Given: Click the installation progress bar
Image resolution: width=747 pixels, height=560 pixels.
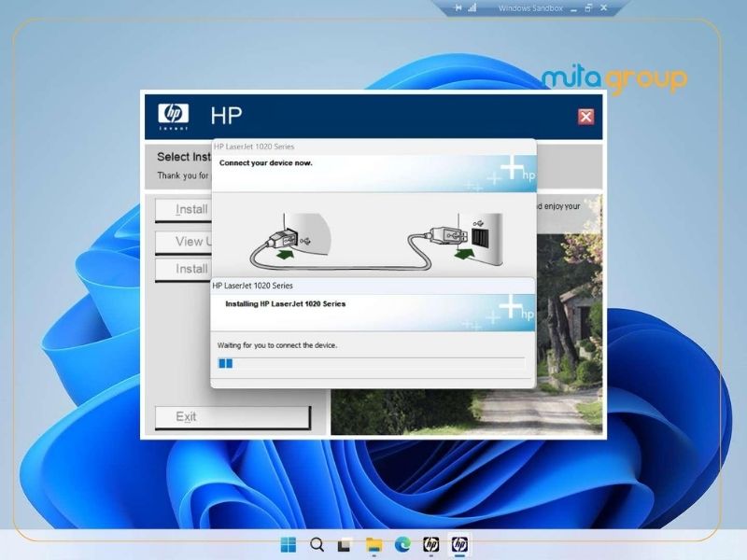Looking at the screenshot, I should click(x=371, y=363).
